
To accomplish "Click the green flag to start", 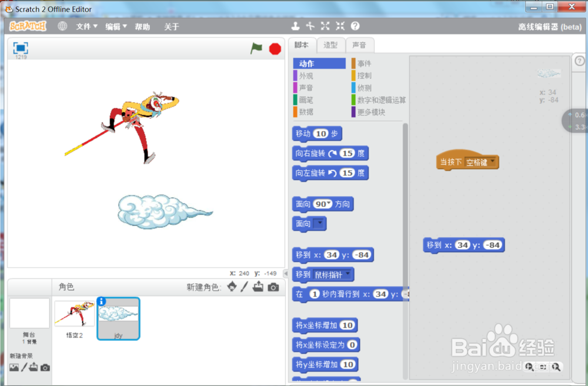I will pyautogui.click(x=256, y=48).
